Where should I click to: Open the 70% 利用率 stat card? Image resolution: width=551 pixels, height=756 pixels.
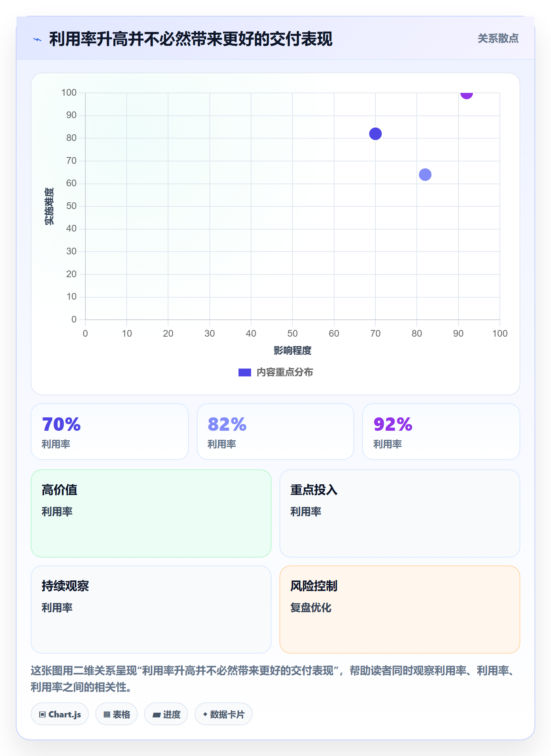pyautogui.click(x=110, y=432)
